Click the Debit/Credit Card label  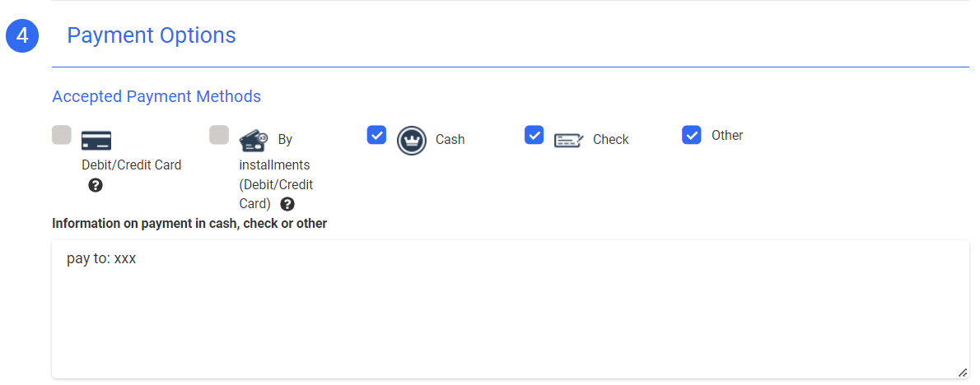(x=132, y=165)
